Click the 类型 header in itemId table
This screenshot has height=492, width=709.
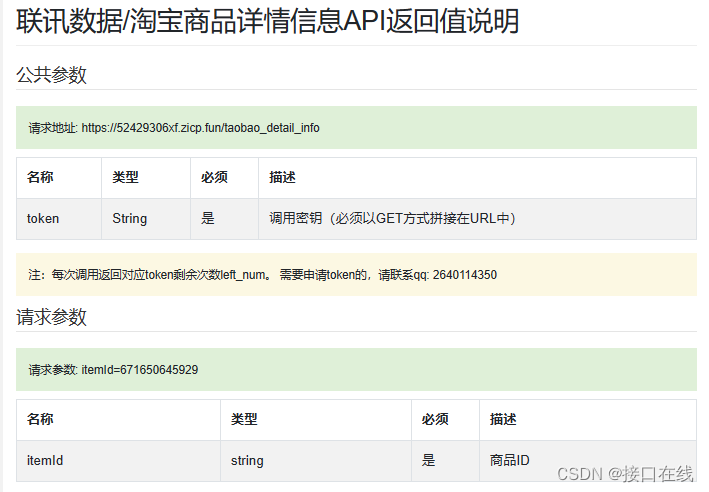coord(316,420)
